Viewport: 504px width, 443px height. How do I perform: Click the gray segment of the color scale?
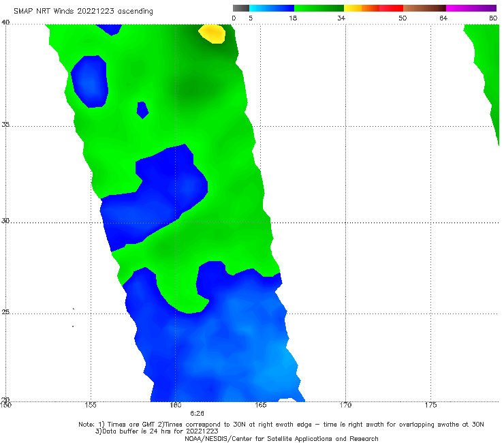[240, 8]
